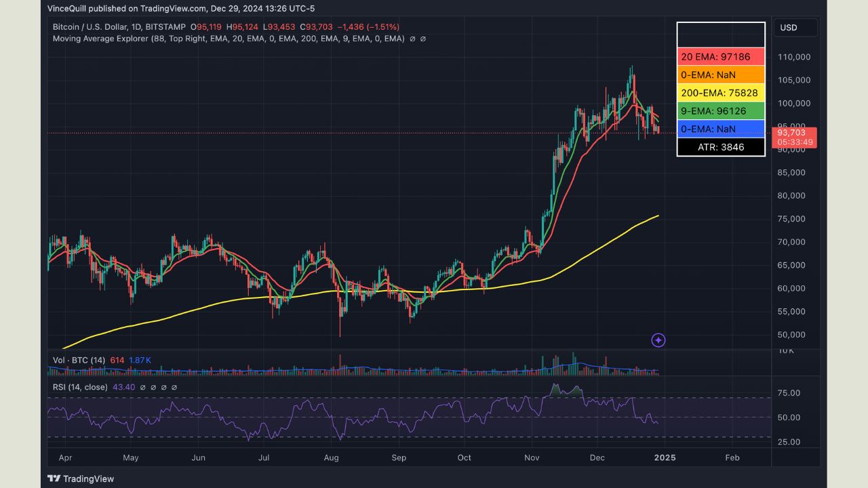Viewport: 868px width, 488px height.
Task: Click the close value C93,703
Action: 315,27
